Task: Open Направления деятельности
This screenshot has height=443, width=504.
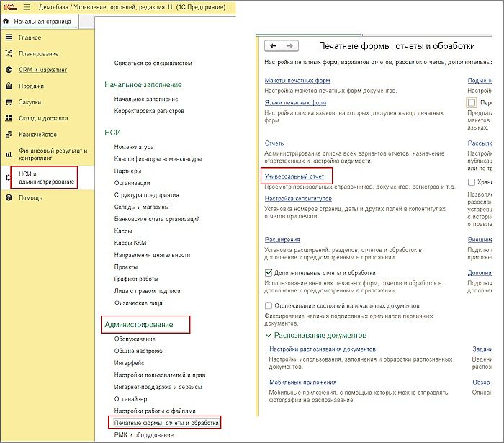Action: point(152,255)
